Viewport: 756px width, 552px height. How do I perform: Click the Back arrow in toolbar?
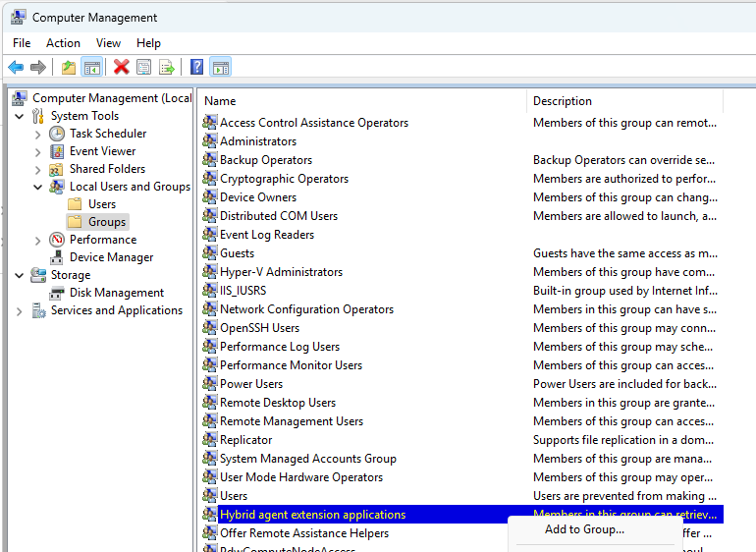16,67
